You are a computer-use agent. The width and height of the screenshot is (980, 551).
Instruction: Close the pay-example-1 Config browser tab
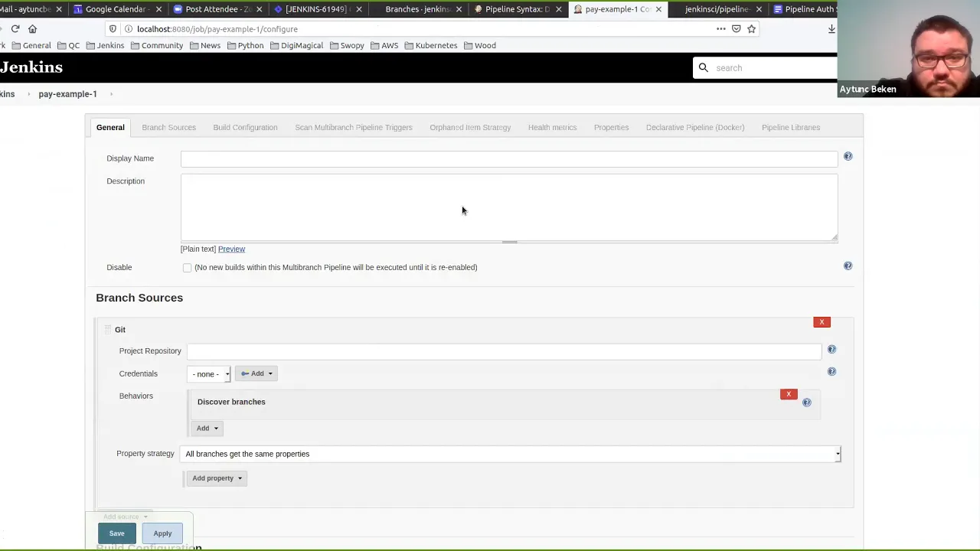[x=658, y=9]
